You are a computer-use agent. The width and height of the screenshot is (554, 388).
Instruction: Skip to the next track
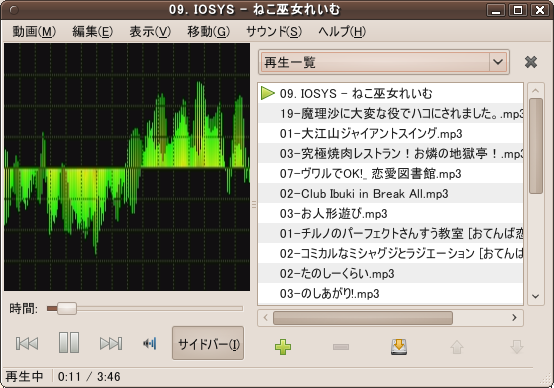click(111, 343)
